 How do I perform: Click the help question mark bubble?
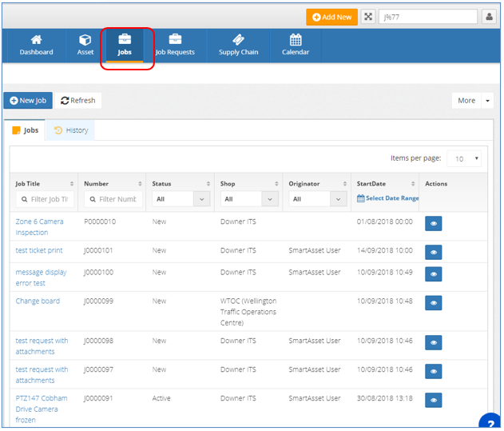(x=490, y=422)
